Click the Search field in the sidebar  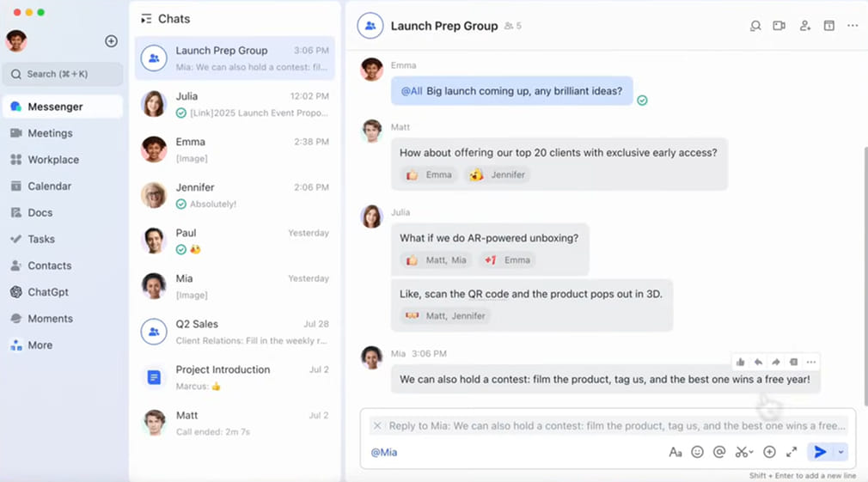[x=63, y=74]
